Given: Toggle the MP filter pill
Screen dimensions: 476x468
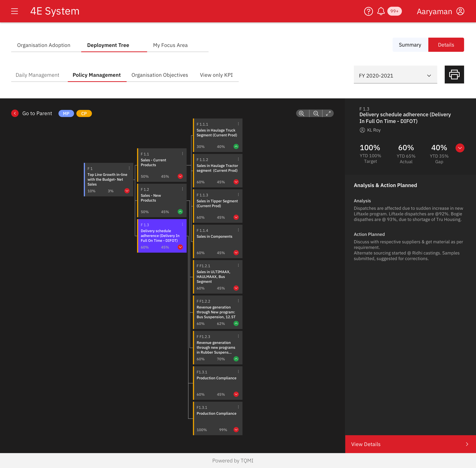Looking at the screenshot, I should coord(66,114).
